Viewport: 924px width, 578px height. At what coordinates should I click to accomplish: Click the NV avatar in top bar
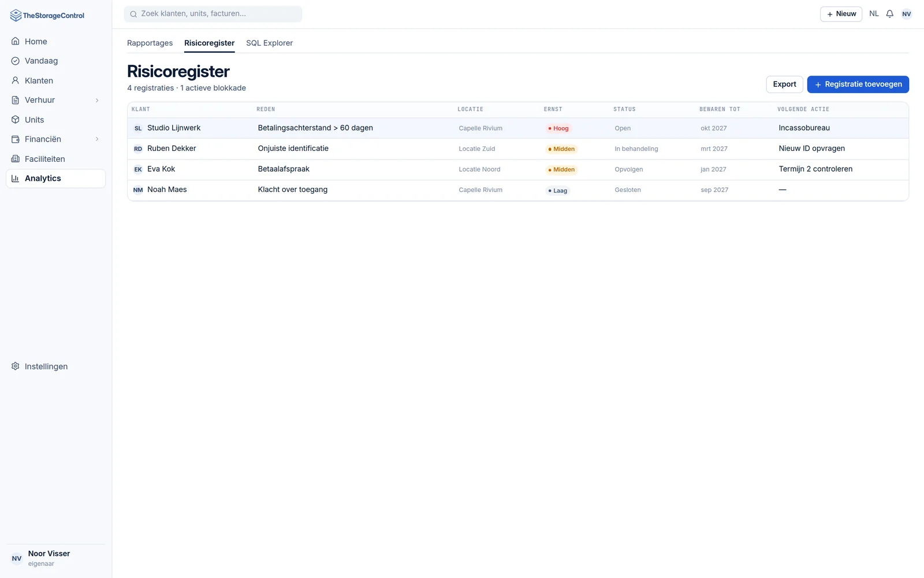(x=907, y=14)
